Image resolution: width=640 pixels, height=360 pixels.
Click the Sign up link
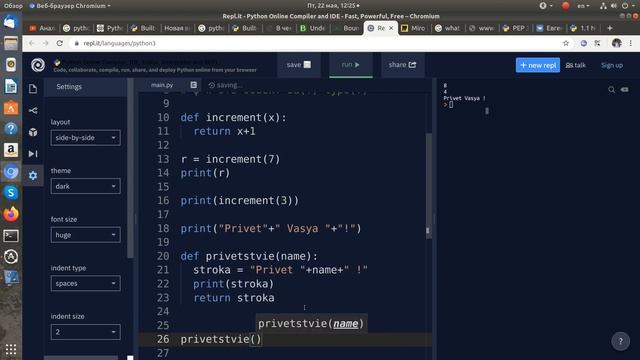(612, 65)
